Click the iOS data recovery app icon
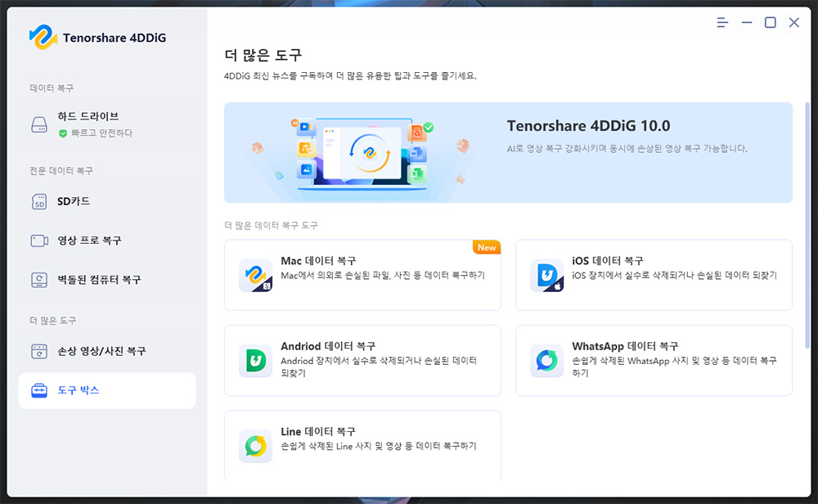This screenshot has width=818, height=504. point(546,275)
